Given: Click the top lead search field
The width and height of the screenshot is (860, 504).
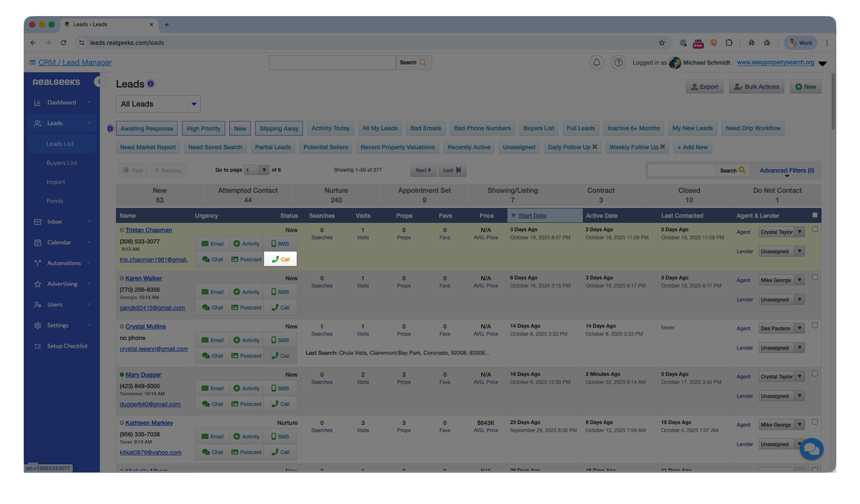Looking at the screenshot, I should point(332,63).
